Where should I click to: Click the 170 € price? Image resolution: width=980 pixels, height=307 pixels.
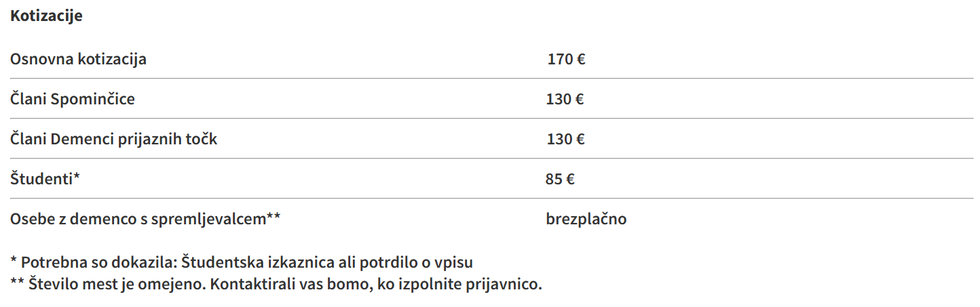pos(566,59)
